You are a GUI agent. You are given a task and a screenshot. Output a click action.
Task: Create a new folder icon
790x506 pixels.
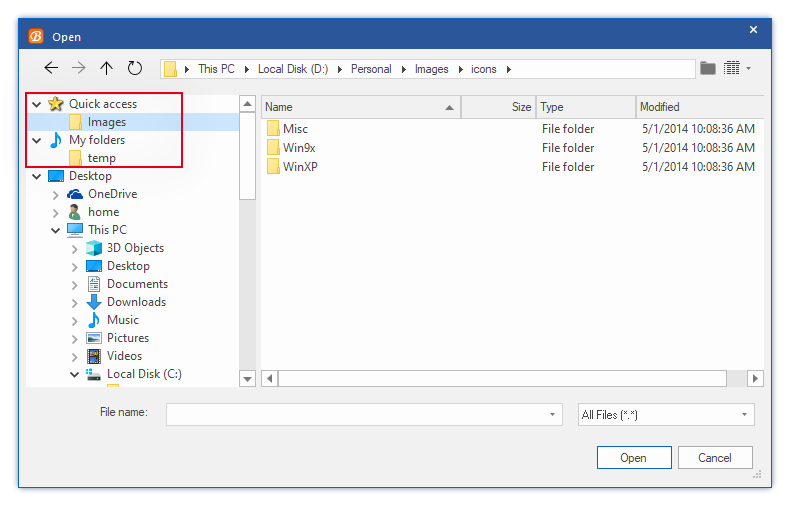coord(708,68)
